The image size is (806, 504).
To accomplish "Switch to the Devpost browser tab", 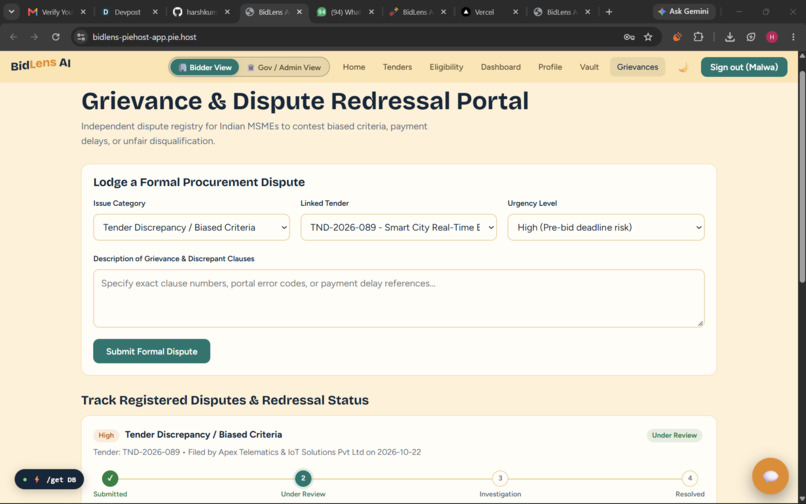I will point(127,12).
